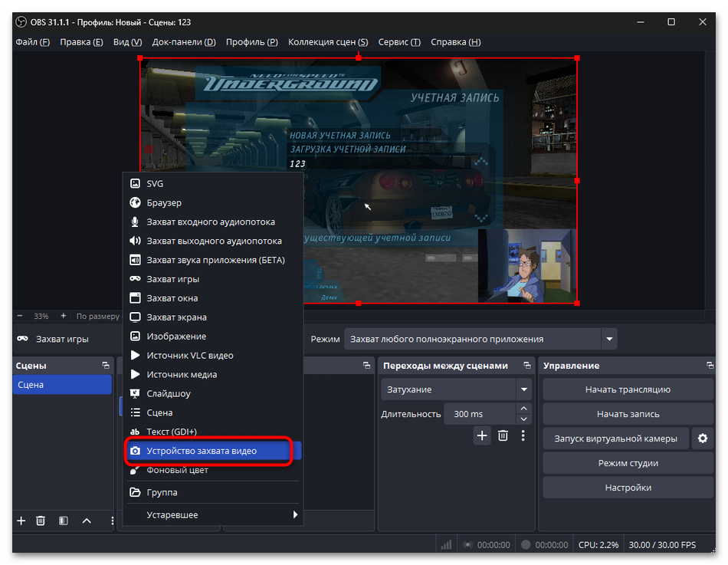The image size is (728, 565).
Task: Zoom in preview with plus icon
Action: (x=63, y=316)
